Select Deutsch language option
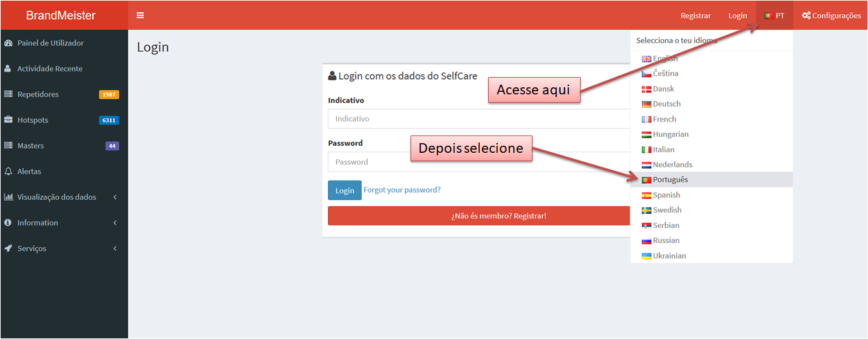 tap(711, 104)
